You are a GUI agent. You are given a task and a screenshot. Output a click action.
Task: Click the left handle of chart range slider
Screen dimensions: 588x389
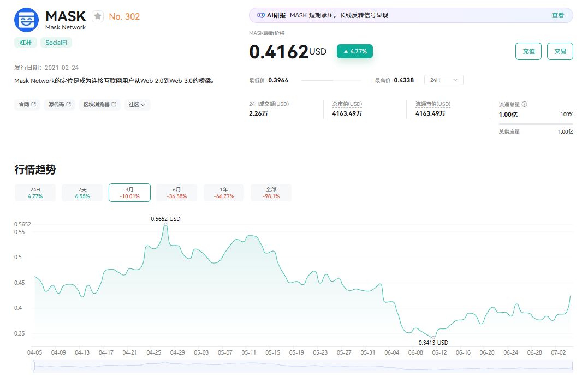pyautogui.click(x=33, y=366)
